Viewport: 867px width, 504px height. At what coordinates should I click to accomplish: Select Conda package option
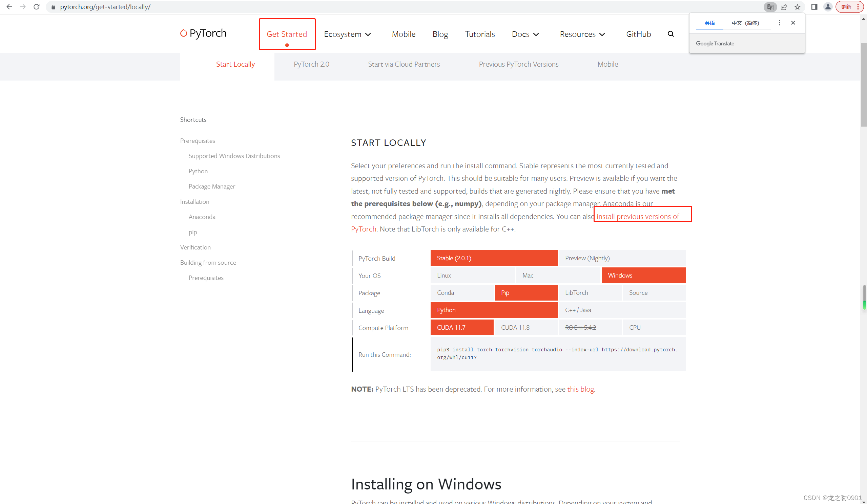pyautogui.click(x=462, y=292)
